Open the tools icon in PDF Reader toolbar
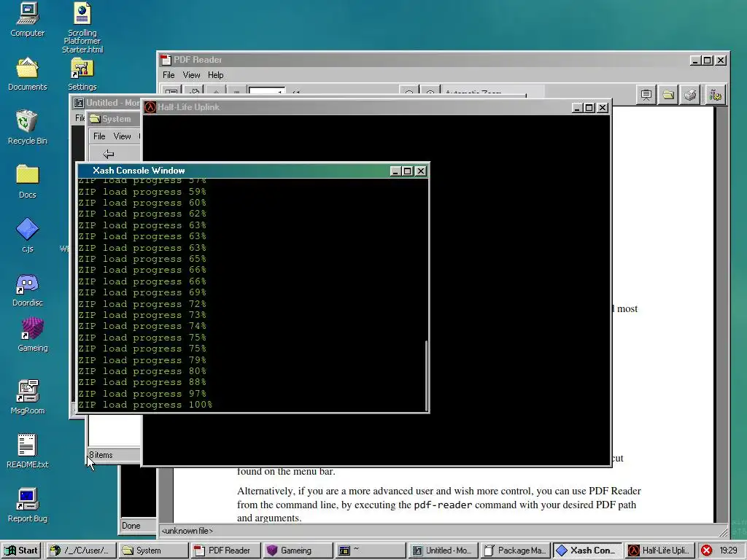The width and height of the screenshot is (747, 560). [x=715, y=96]
